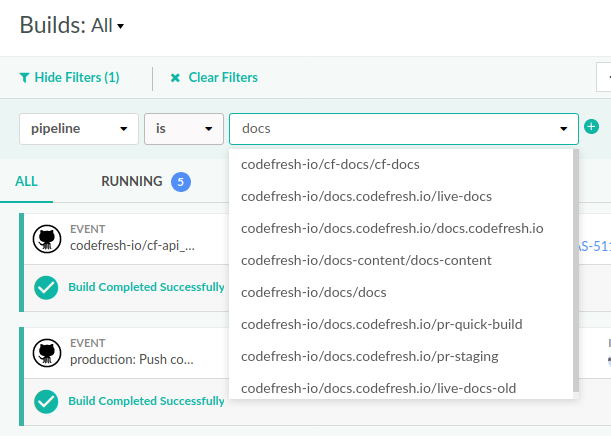This screenshot has height=436, width=611.
Task: Open the 'is' operator dropdown
Action: (184, 128)
